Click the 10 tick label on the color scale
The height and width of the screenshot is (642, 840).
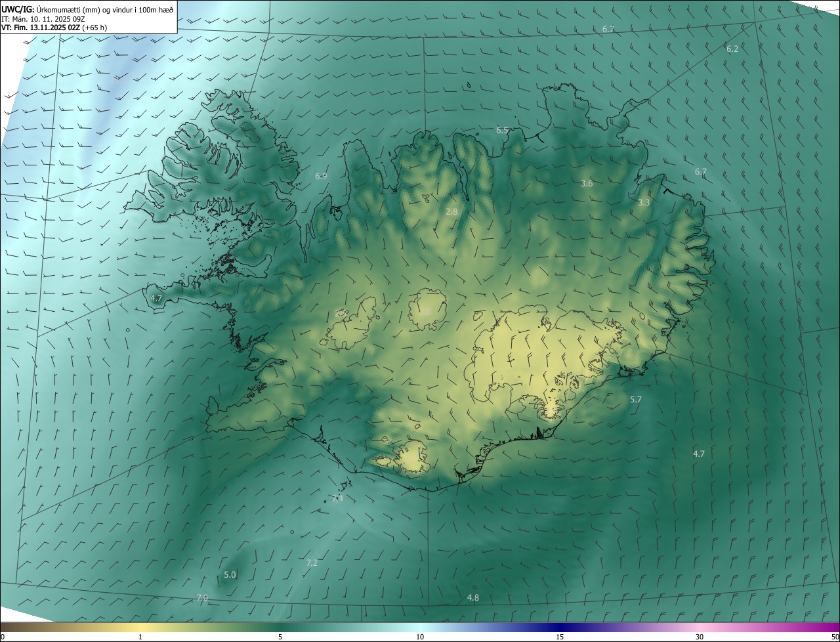[x=420, y=637]
